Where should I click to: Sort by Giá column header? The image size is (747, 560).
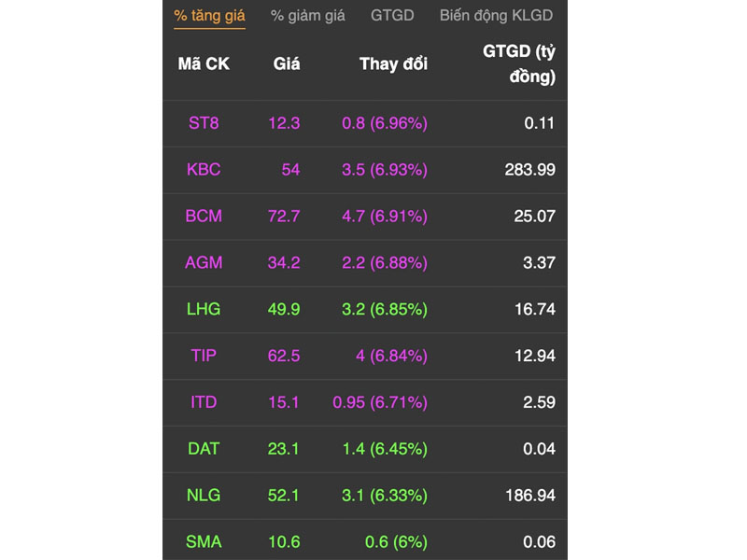[x=287, y=63]
